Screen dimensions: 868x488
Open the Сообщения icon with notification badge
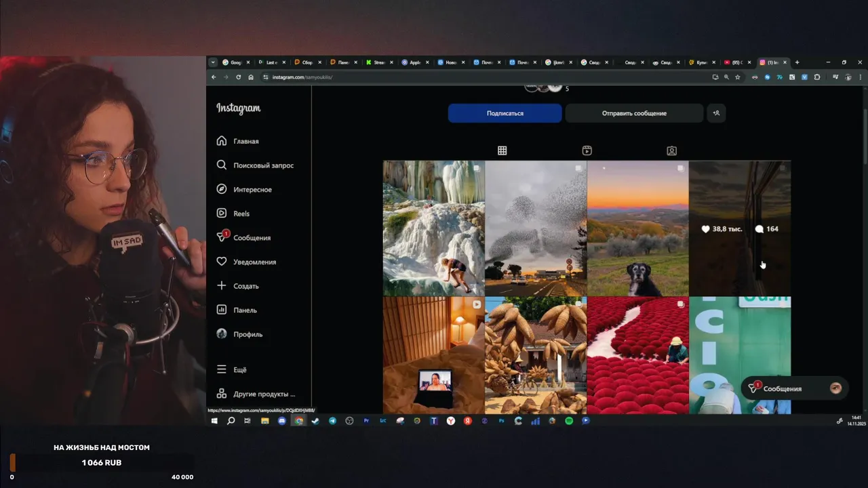pyautogui.click(x=222, y=237)
